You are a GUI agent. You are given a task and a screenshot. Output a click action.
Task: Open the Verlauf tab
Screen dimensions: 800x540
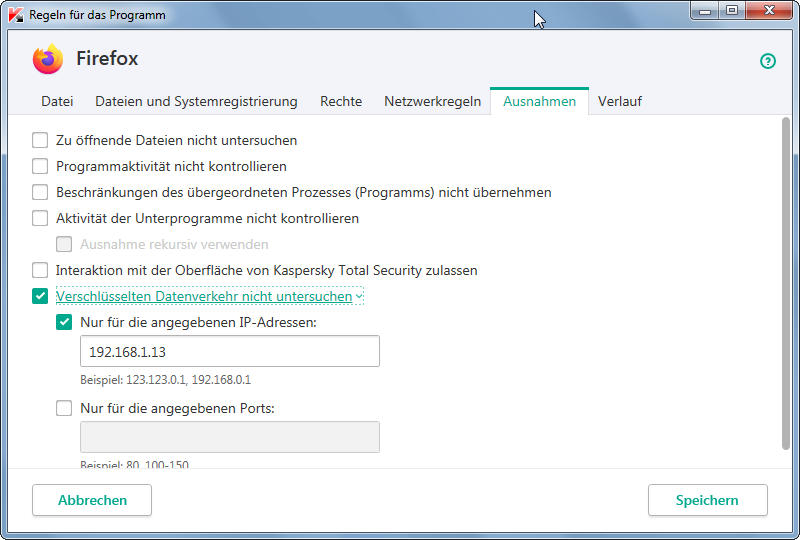620,101
